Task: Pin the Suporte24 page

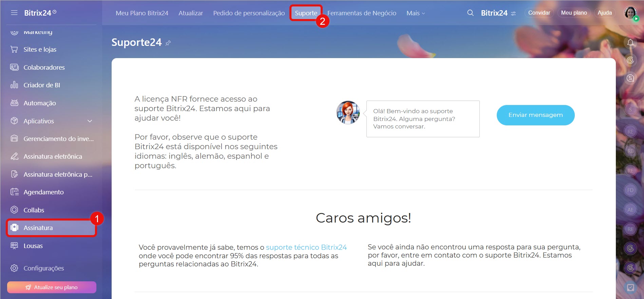Action: (168, 43)
